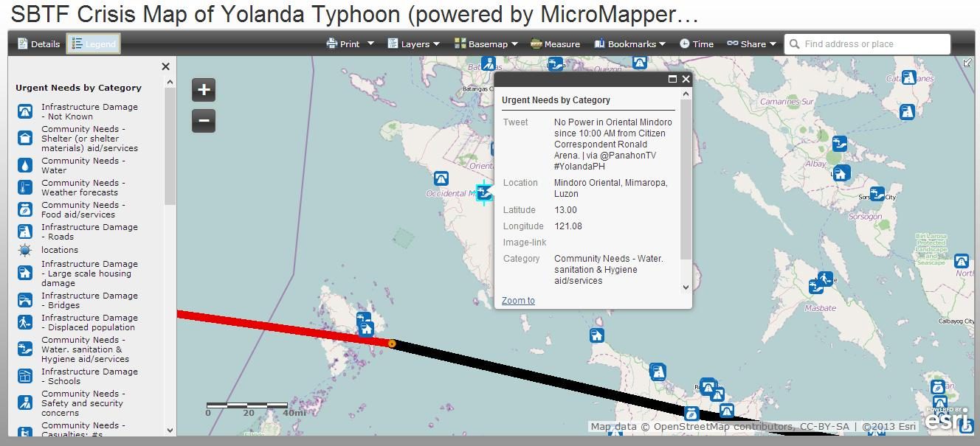Click the map marker near Batangas
Screen dimensions: 980x446
point(488,63)
